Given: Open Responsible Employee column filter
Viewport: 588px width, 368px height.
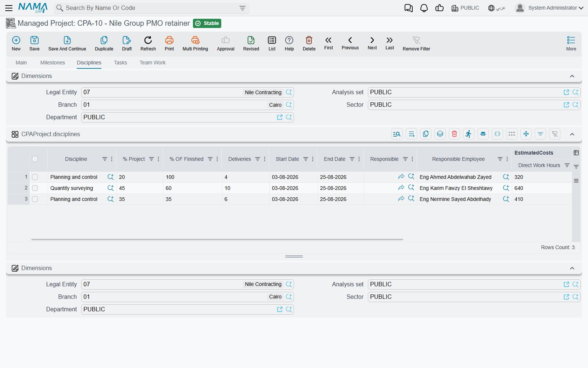Looking at the screenshot, I should pos(500,159).
